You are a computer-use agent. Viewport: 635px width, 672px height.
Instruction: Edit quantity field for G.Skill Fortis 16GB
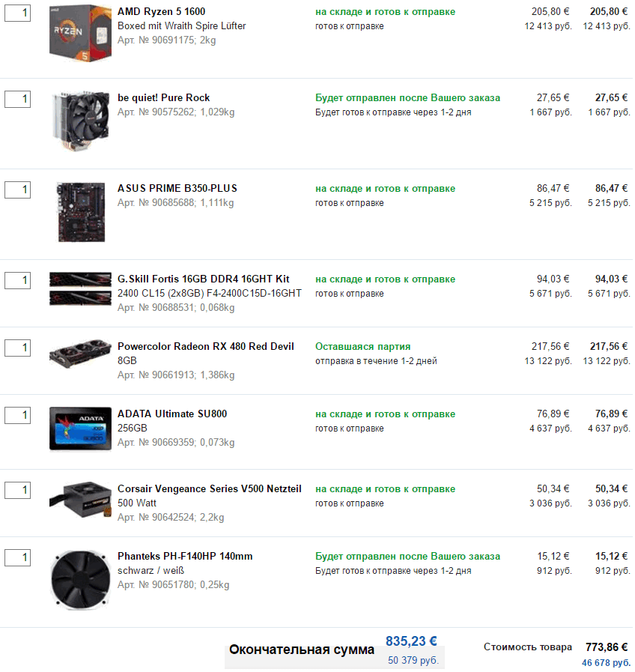(x=17, y=281)
